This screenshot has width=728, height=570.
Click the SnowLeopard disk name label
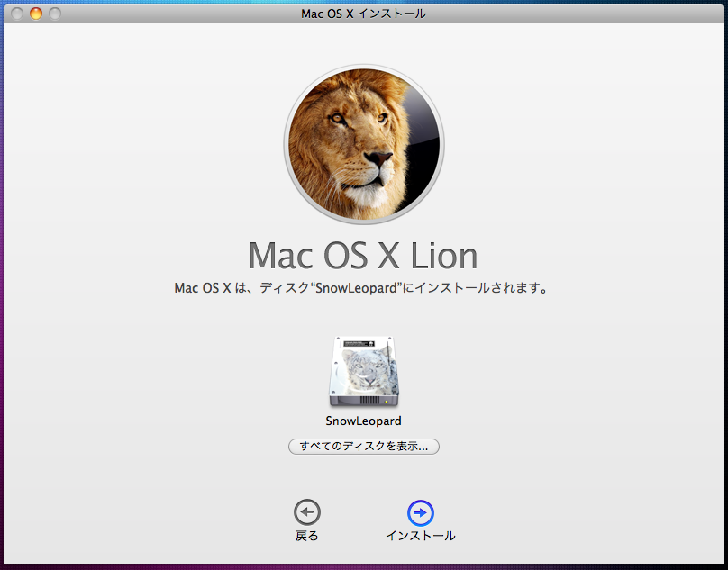point(363,421)
